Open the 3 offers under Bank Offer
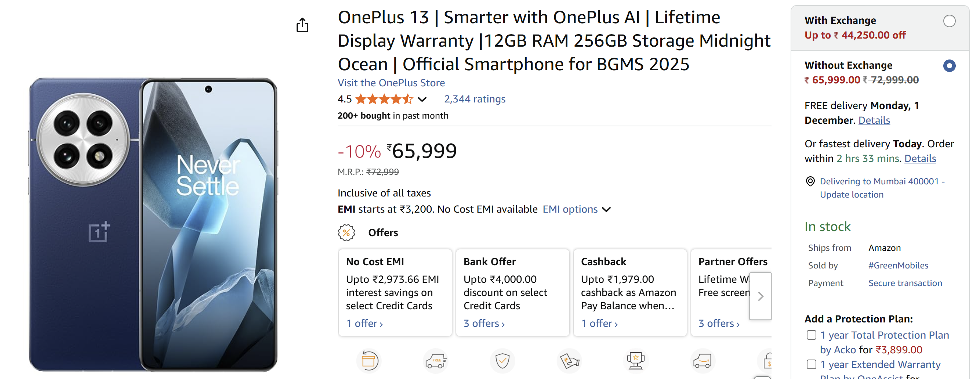The height and width of the screenshot is (379, 980). pyautogui.click(x=483, y=323)
